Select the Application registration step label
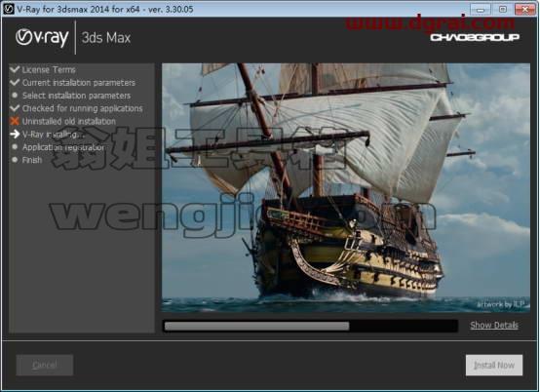 click(63, 147)
